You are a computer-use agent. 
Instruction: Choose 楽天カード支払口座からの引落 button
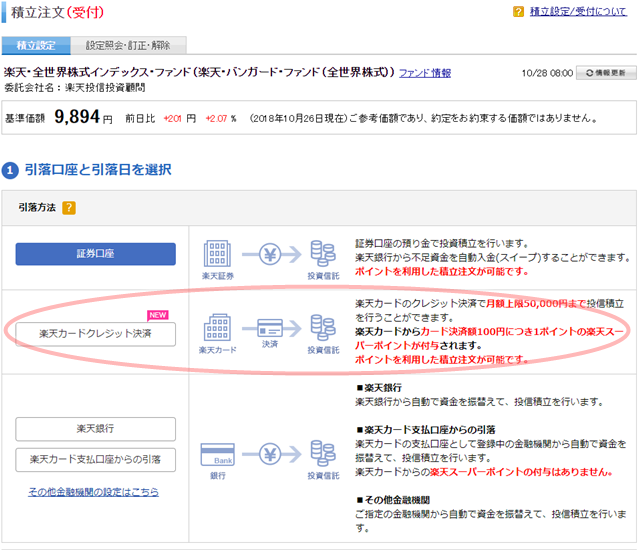click(96, 460)
